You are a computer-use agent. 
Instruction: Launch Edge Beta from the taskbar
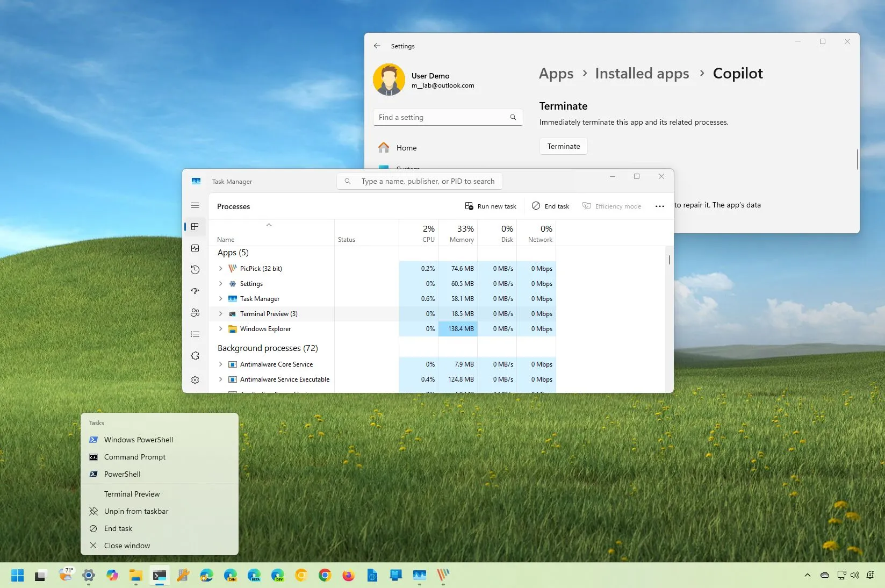click(254, 576)
